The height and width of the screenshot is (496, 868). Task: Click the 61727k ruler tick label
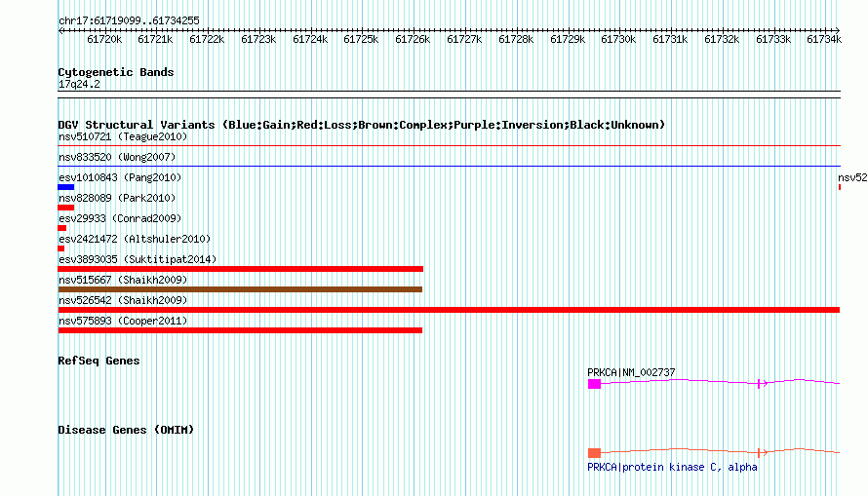click(x=464, y=39)
